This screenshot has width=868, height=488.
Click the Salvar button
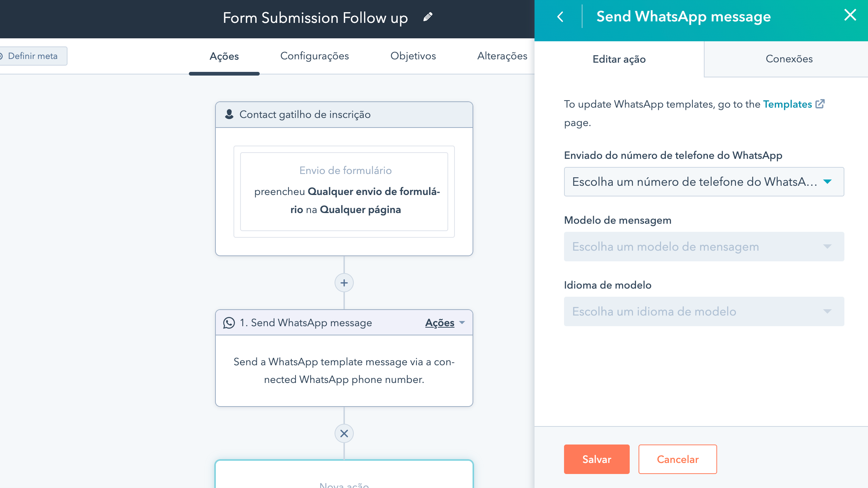pyautogui.click(x=596, y=459)
